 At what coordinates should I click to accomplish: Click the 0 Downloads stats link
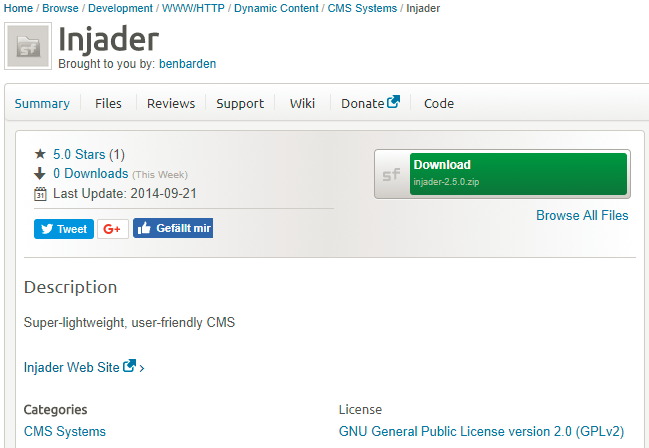coord(91,173)
